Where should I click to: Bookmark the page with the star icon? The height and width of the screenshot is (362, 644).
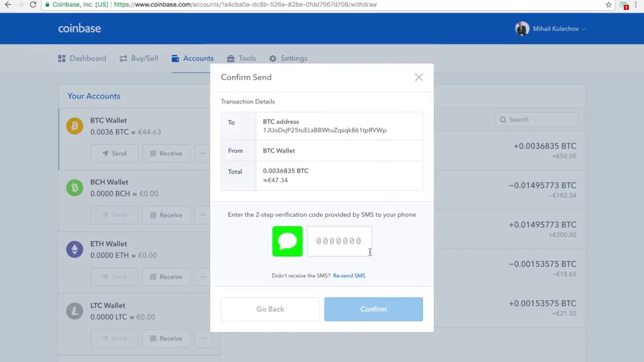point(609,5)
